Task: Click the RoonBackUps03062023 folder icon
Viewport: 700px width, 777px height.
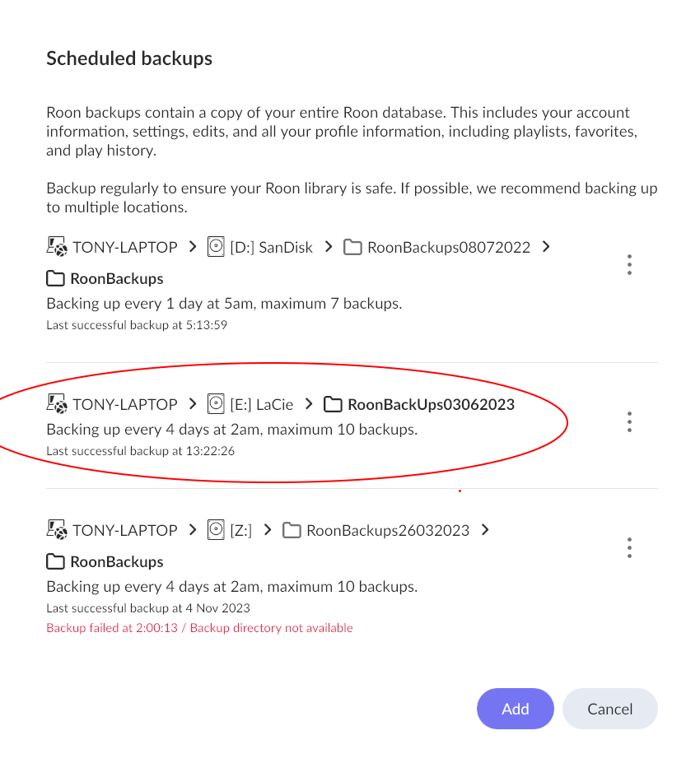Action: click(333, 404)
